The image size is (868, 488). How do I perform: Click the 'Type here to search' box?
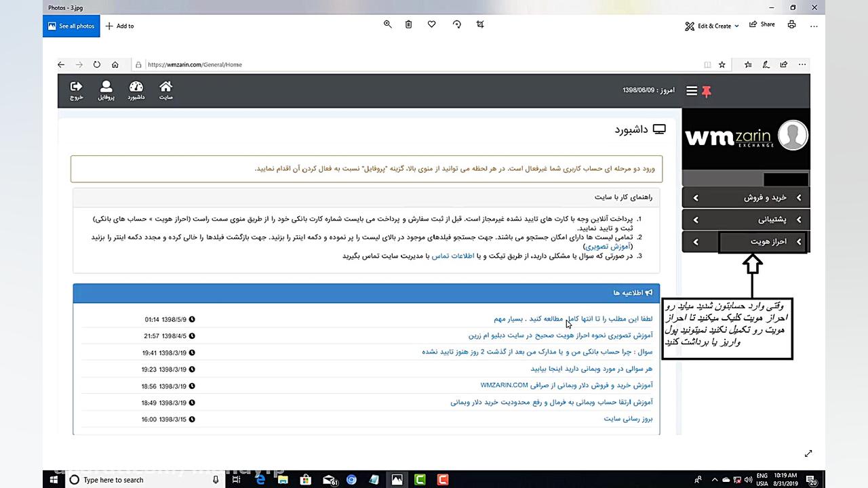tap(144, 479)
